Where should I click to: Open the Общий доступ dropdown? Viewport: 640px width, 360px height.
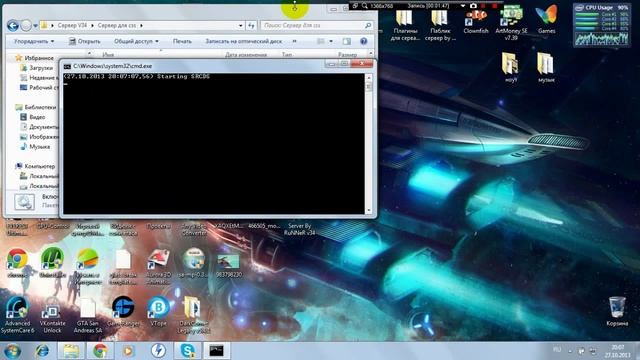(x=136, y=41)
